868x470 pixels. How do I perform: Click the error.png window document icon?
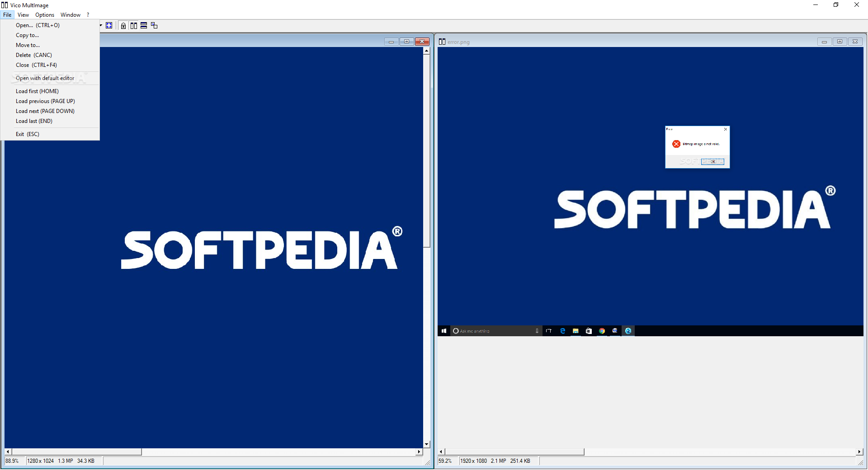(442, 42)
